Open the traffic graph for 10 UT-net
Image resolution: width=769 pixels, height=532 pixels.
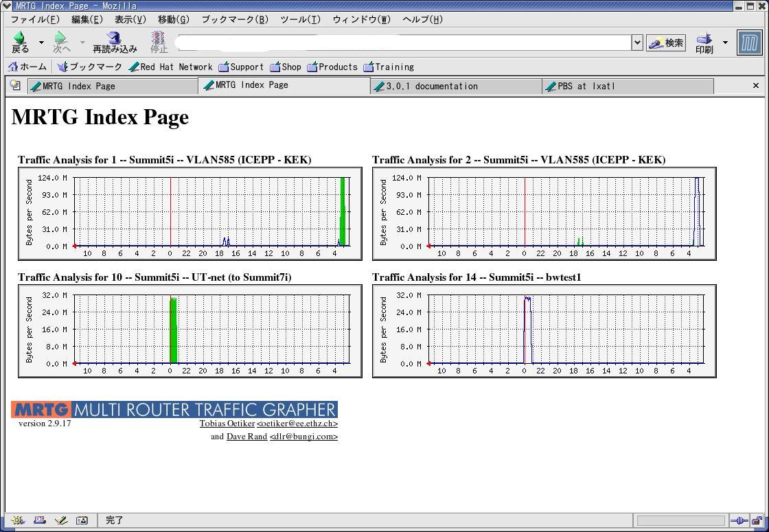[190, 331]
